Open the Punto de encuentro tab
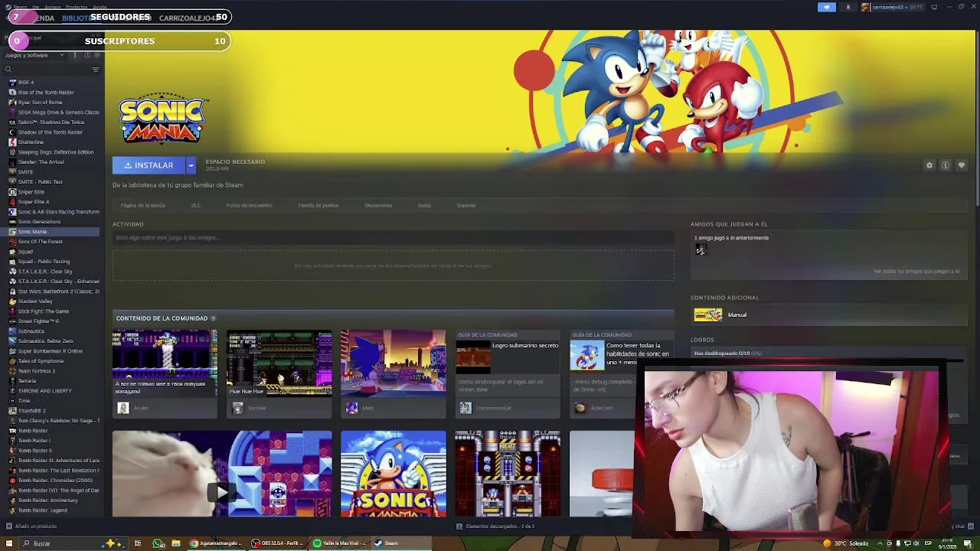 [249, 205]
